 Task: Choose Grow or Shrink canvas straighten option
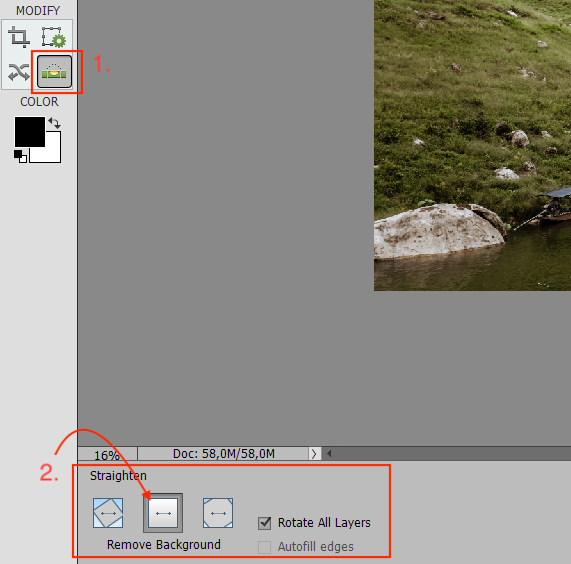[108, 513]
